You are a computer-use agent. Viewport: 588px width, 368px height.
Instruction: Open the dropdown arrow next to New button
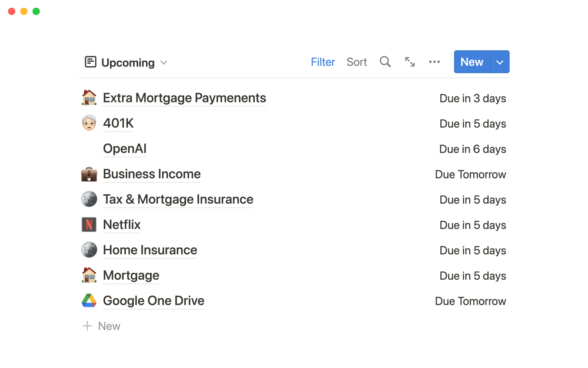(499, 62)
